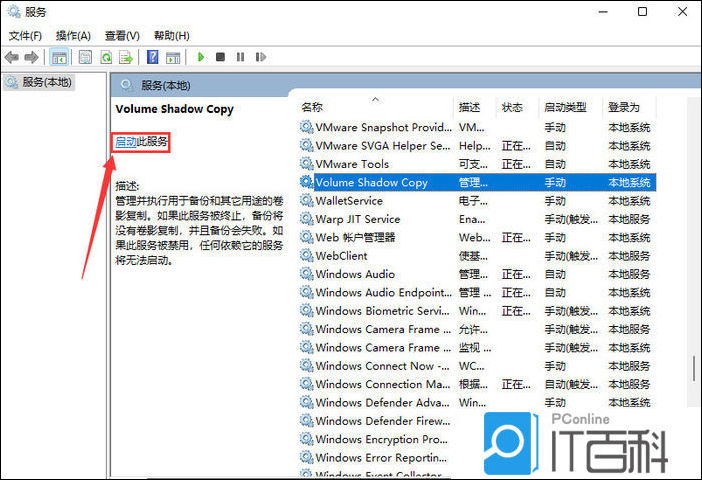Click the 启动 link to start service

tap(126, 142)
